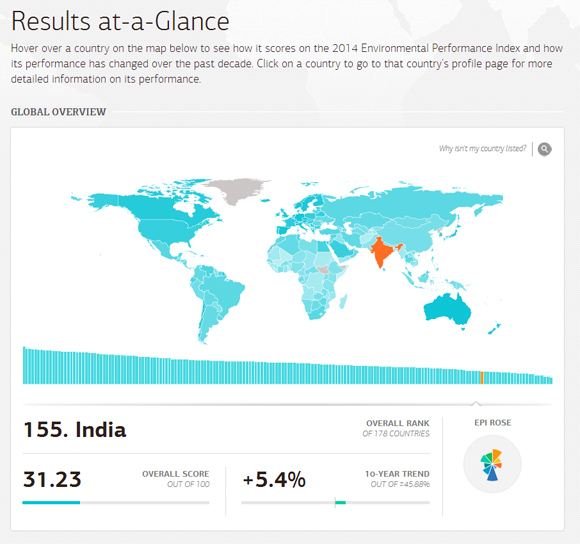Click the 'OF 178 COUNTRIES' text
This screenshot has width=580, height=544.
tap(396, 433)
